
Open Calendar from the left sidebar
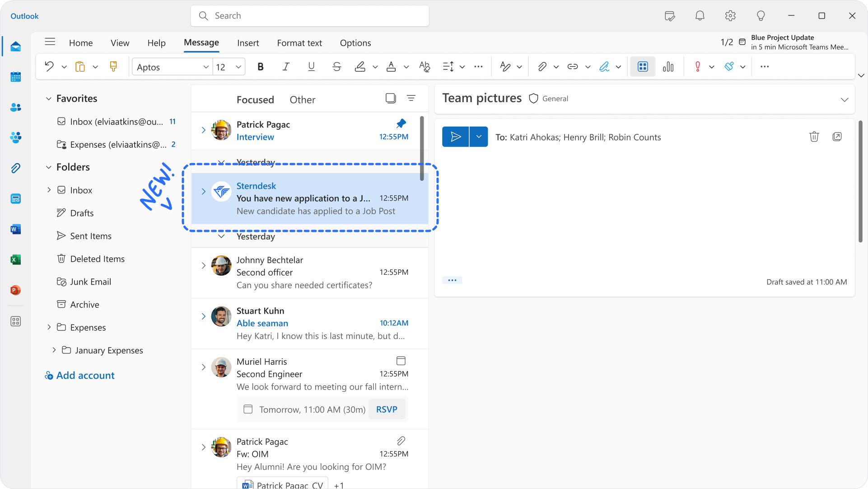(x=16, y=77)
